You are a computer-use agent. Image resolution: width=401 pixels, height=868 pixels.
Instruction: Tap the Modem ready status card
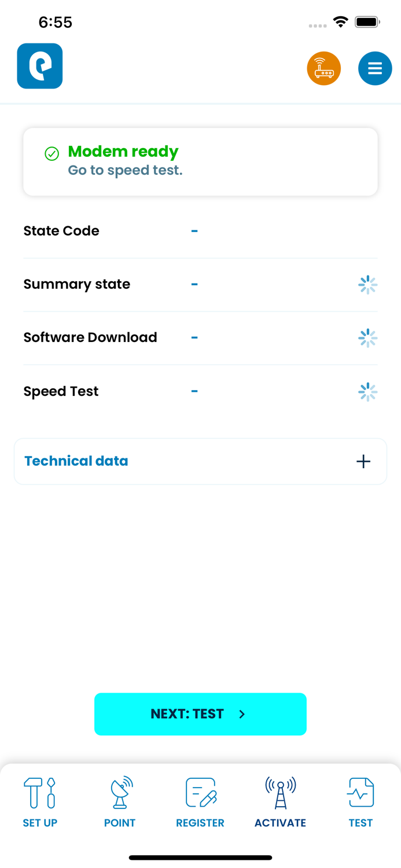[x=200, y=161]
